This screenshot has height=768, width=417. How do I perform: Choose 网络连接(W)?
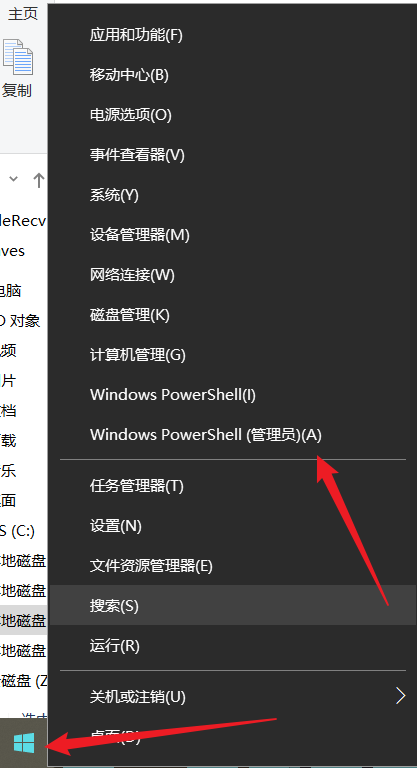[x=233, y=275]
